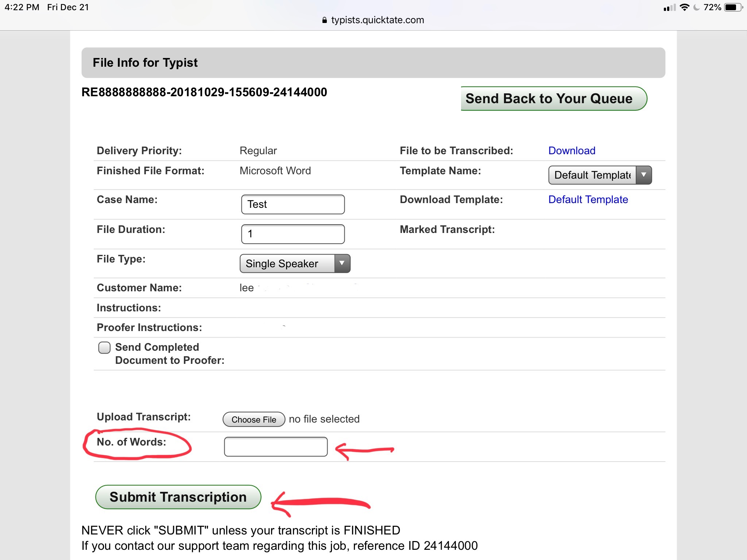
Task: Tap the clock in the status bar
Action: point(22,7)
